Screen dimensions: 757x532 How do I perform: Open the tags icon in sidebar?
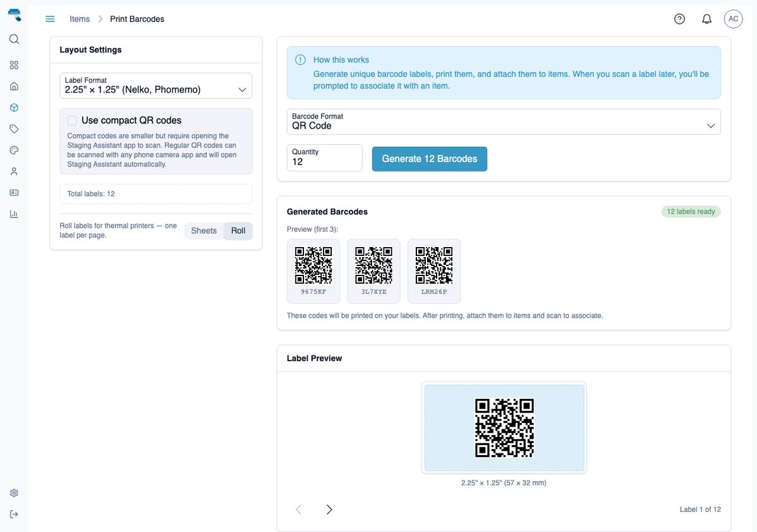(14, 129)
